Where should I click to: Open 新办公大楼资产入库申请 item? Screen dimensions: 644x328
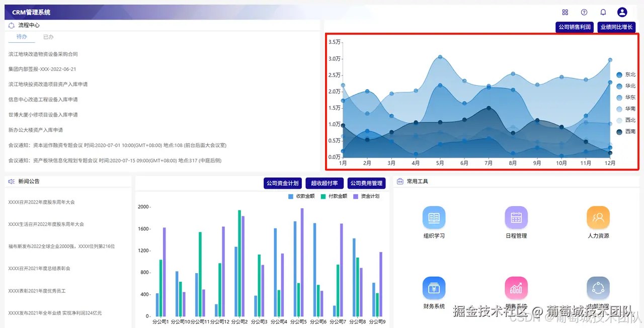coord(36,130)
